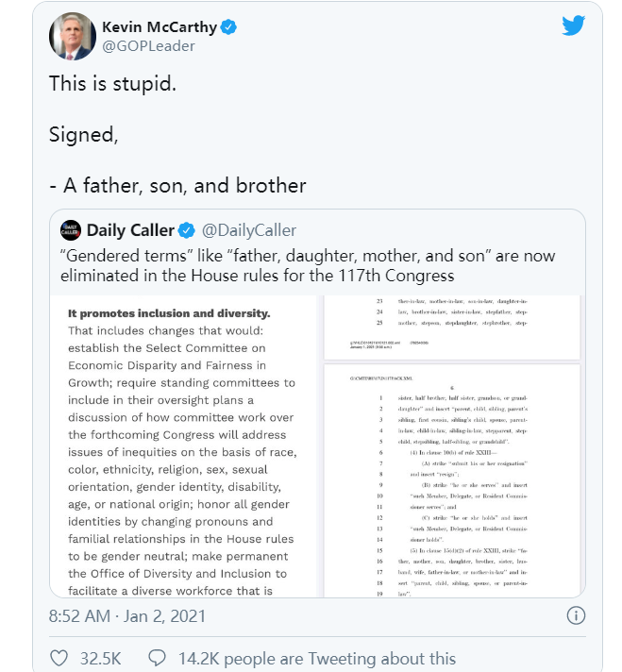Click Daily Caller's verified checkmark badge
The width and height of the screenshot is (622, 672).
[188, 230]
